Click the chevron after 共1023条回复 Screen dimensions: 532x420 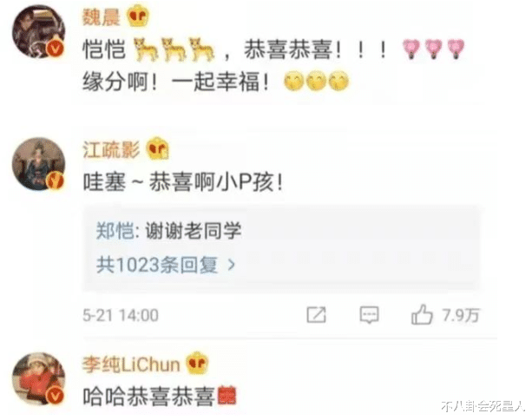point(232,265)
